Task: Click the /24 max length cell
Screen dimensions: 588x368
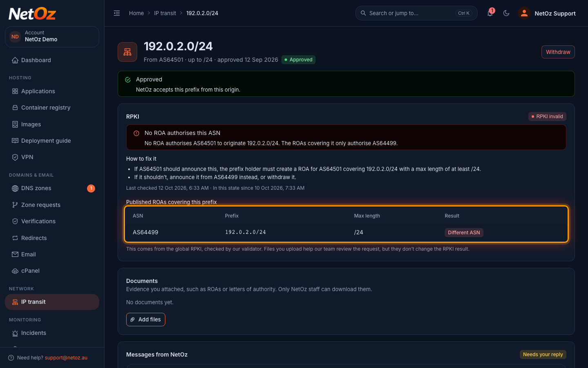Action: tap(359, 232)
